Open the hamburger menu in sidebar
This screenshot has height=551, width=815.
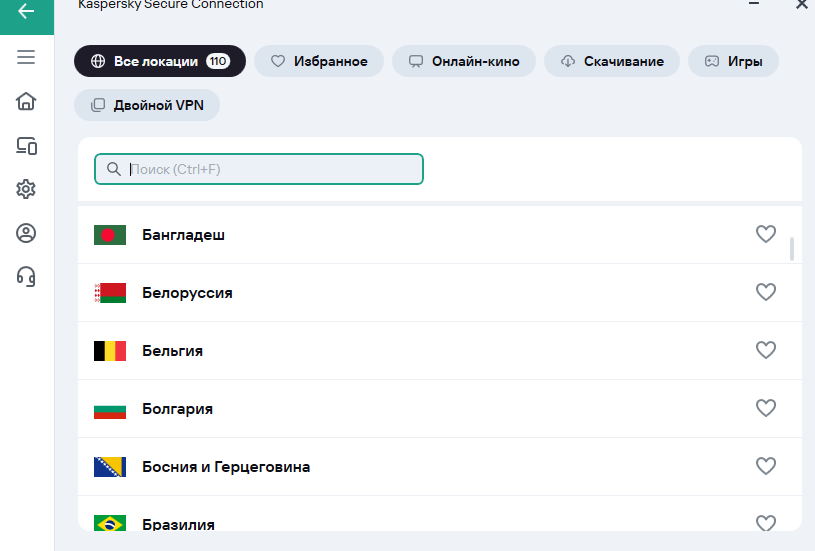26,57
